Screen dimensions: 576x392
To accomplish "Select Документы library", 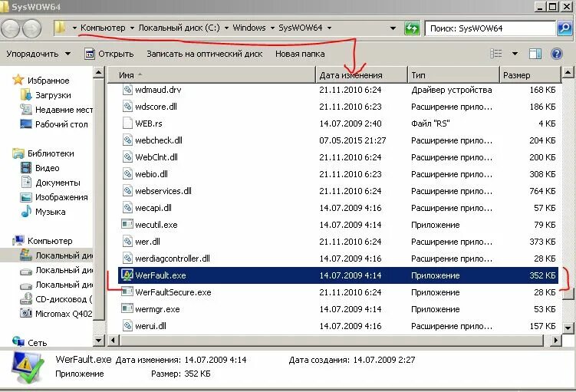I will 58,183.
